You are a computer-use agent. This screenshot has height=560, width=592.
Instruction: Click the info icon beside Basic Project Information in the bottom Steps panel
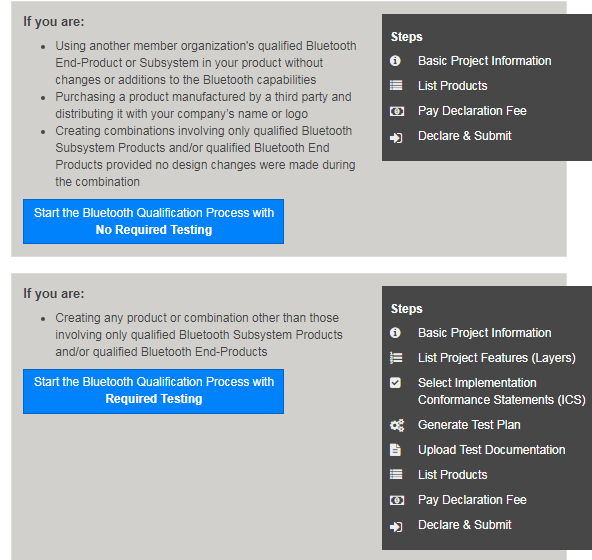395,333
